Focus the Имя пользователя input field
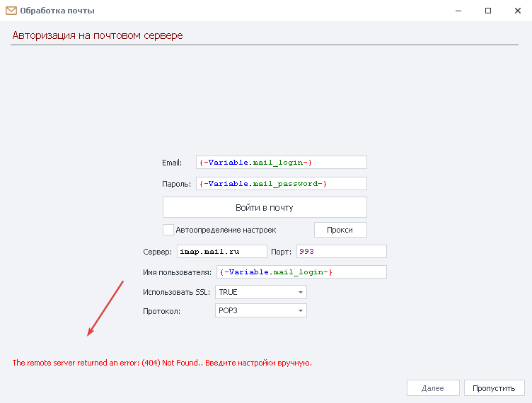This screenshot has height=403, width=532. 301,272
